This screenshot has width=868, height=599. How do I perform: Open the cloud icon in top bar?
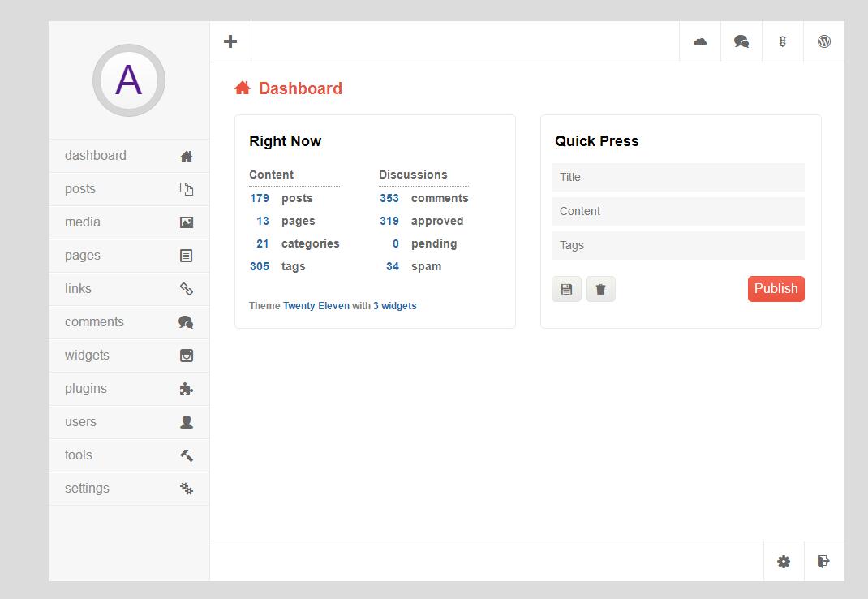(700, 41)
